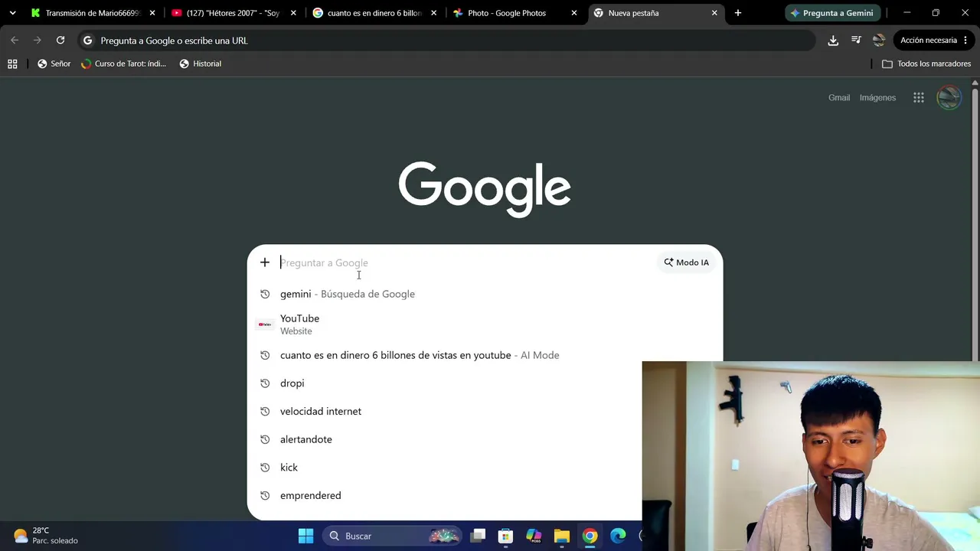
Task: Open the Curso de Tarot bookmark
Action: pos(123,64)
